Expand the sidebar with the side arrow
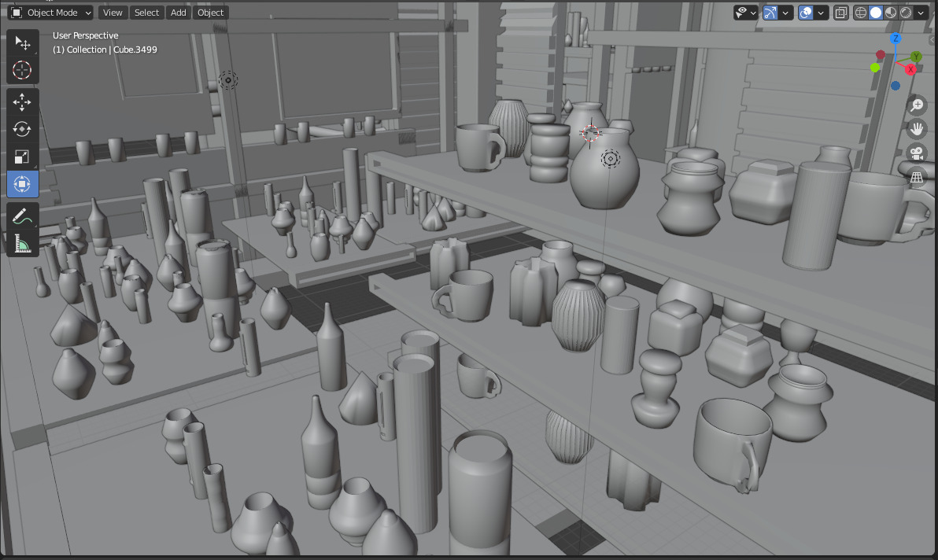The height and width of the screenshot is (560, 938). [x=932, y=40]
